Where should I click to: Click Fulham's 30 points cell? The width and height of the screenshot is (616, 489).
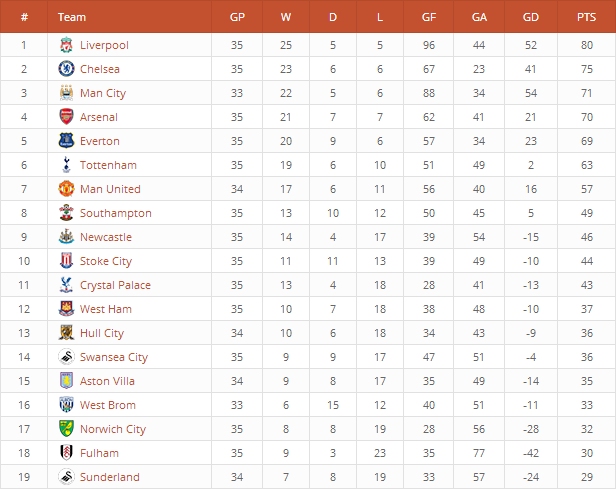[x=586, y=453]
